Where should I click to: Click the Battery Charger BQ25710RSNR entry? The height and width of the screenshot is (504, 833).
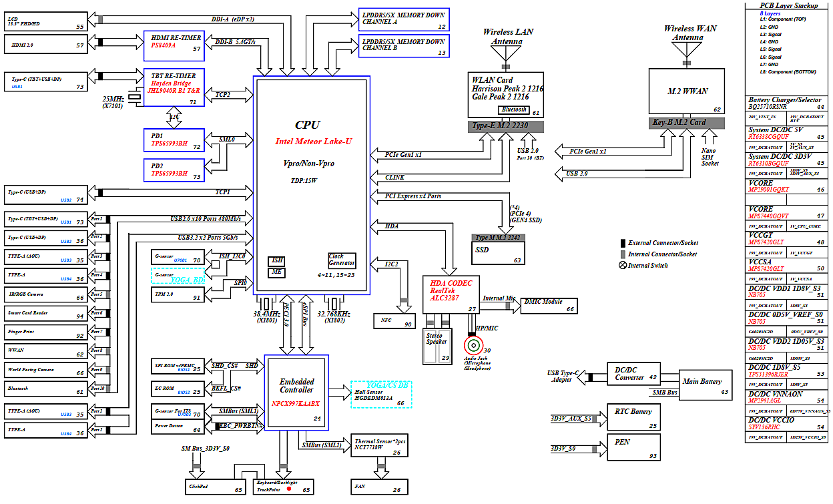[786, 103]
